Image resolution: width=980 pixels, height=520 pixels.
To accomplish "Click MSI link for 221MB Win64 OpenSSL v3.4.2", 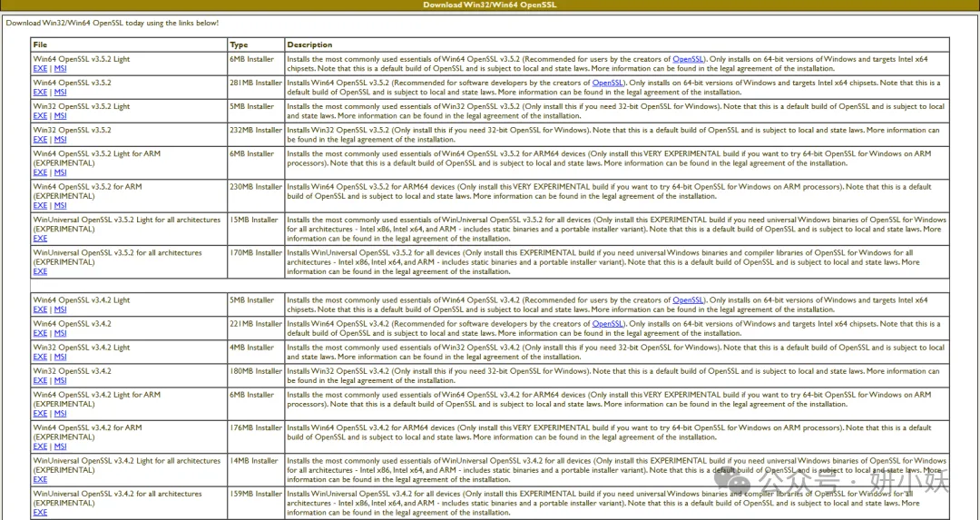I will click(x=60, y=333).
